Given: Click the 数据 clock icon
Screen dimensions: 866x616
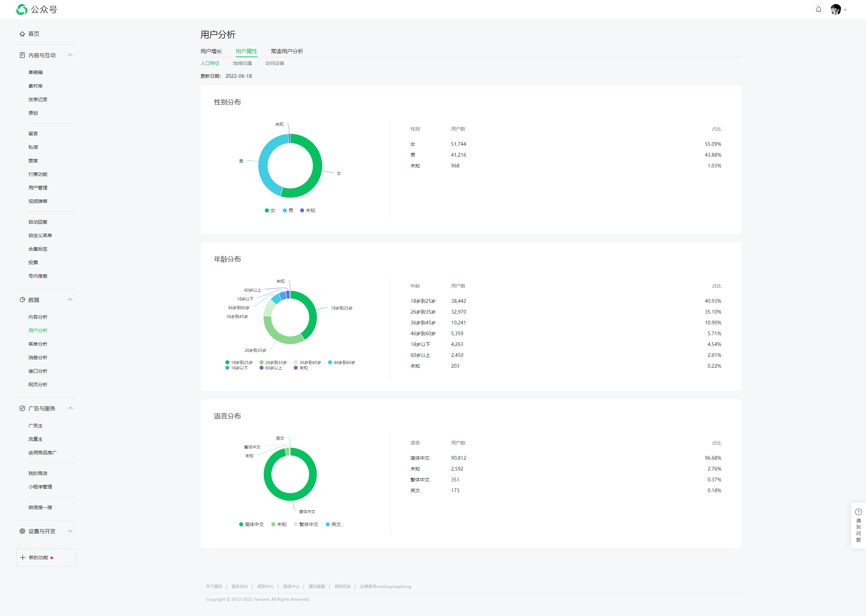Looking at the screenshot, I should coord(22,300).
